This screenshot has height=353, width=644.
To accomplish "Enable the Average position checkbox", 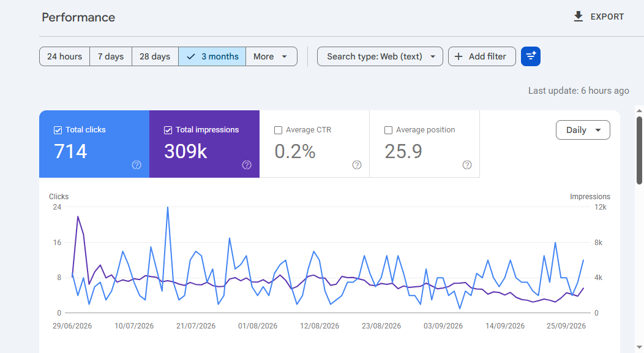I will [388, 131].
